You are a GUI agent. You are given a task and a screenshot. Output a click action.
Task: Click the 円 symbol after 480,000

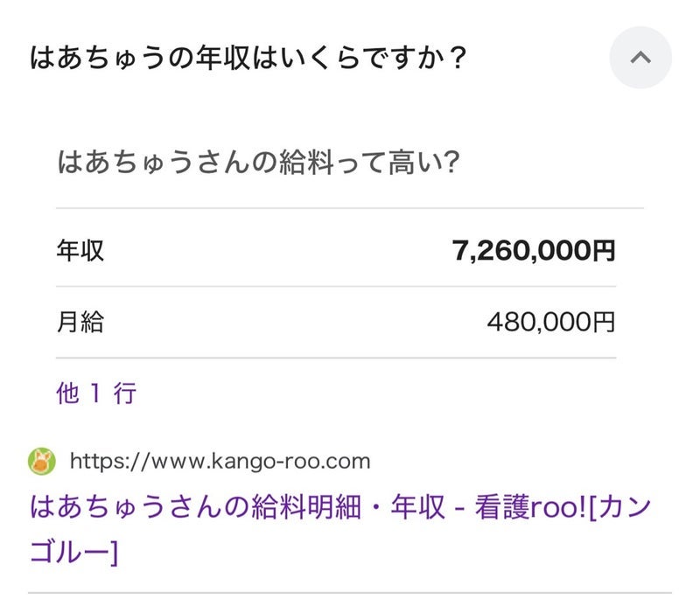[x=605, y=324]
